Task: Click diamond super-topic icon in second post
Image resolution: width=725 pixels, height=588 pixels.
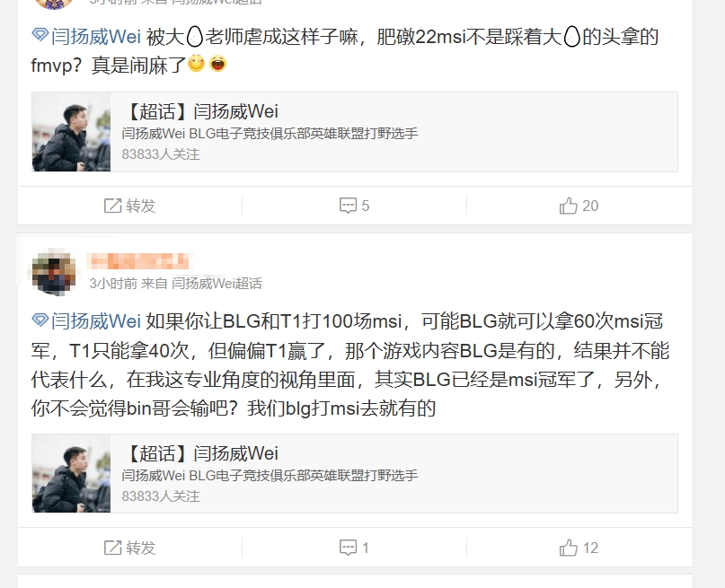Action: click(x=40, y=320)
